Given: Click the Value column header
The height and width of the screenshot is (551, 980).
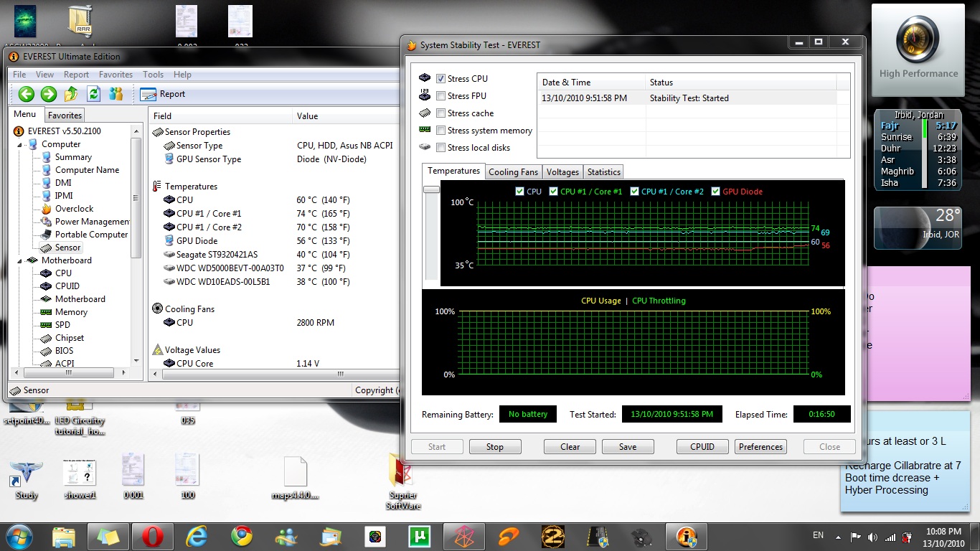Looking at the screenshot, I should [x=346, y=116].
